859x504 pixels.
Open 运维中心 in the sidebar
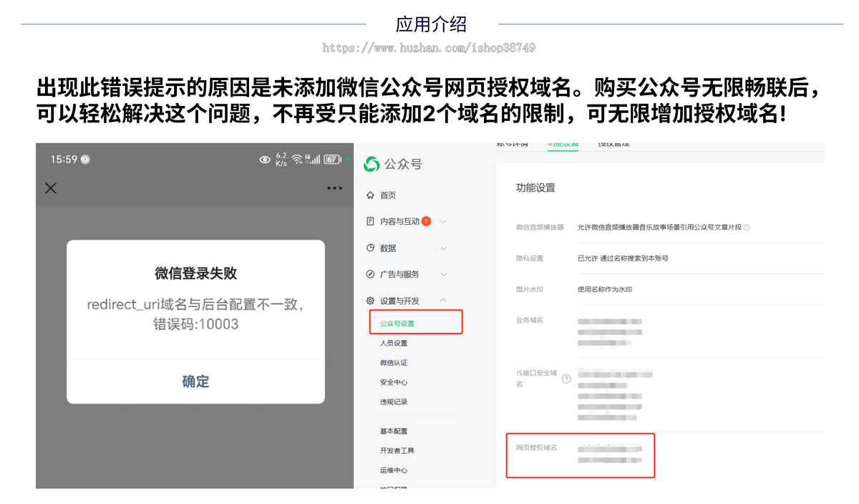pos(394,470)
